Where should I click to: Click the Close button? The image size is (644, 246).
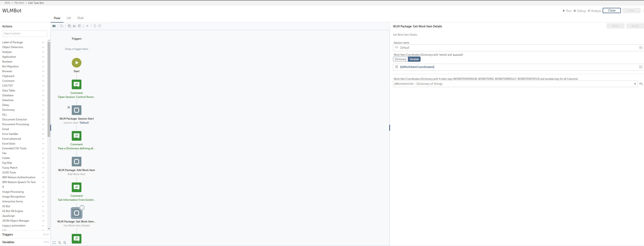click(612, 10)
